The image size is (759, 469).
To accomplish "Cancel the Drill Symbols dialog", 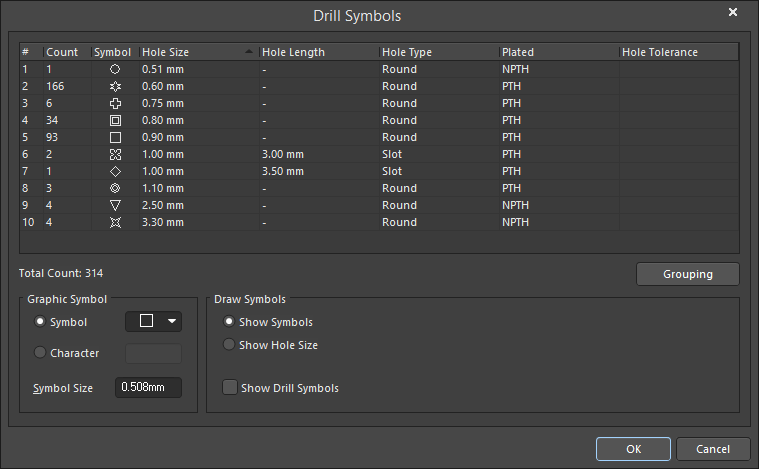I will 713,449.
